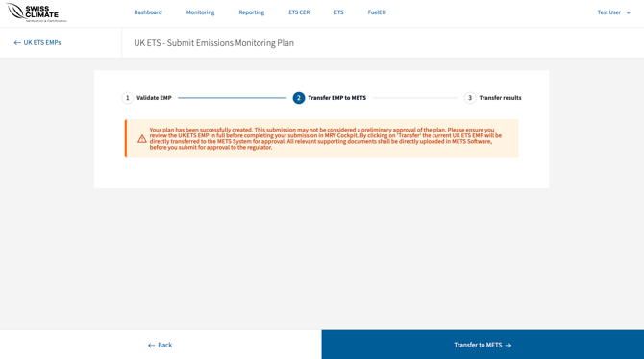Click the warning triangle icon
Image resolution: width=644 pixels, height=359 pixels.
pyautogui.click(x=142, y=138)
